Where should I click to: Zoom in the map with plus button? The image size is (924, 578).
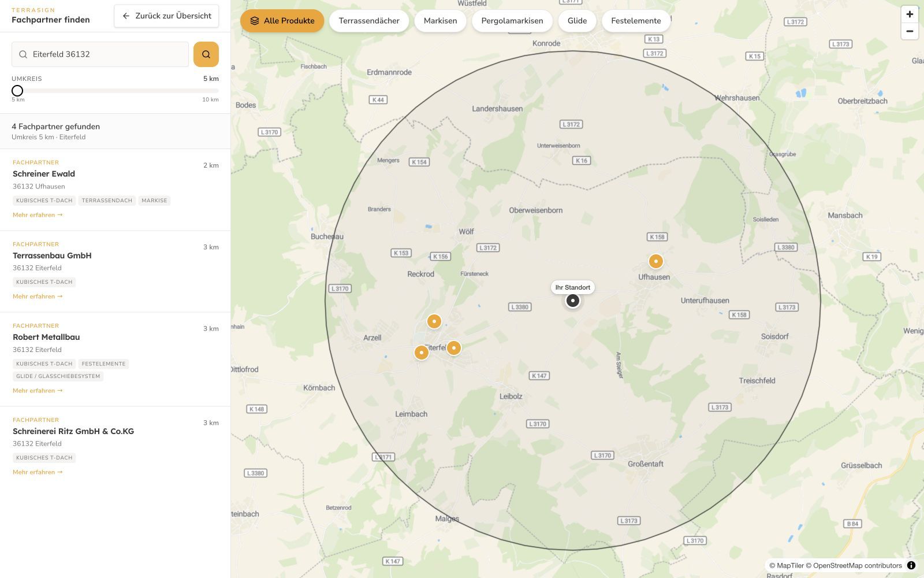pos(910,14)
